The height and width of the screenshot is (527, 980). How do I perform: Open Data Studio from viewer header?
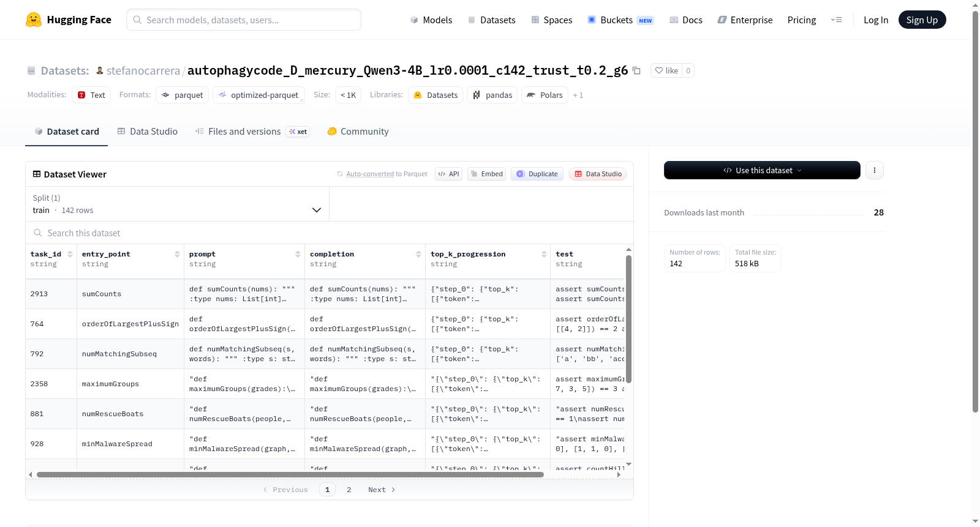click(598, 174)
